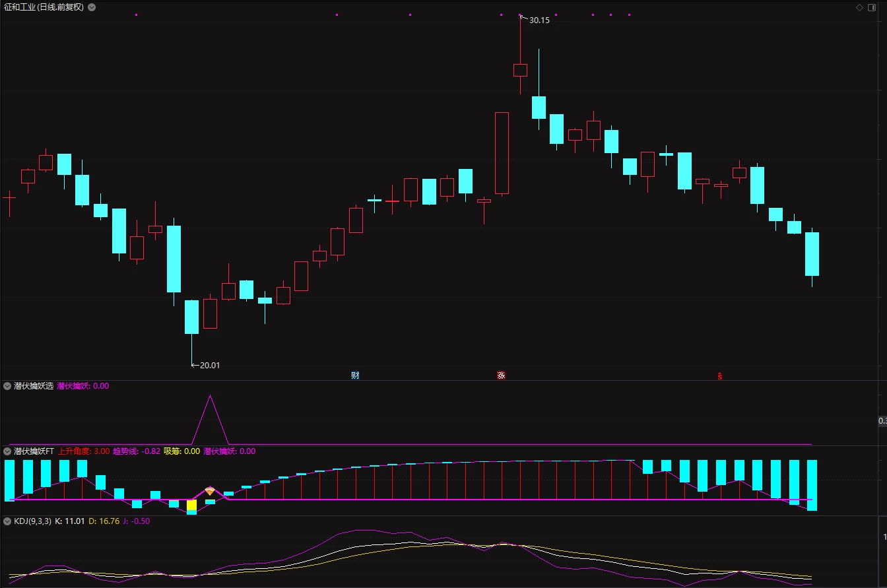The width and height of the screenshot is (887, 588).
Task: Click the orange diamond signal icon
Action: pos(210,491)
